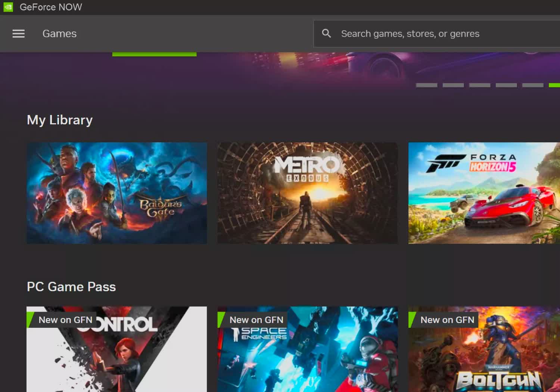The width and height of the screenshot is (560, 392).
Task: Go to third hero carousel slide indicator
Action: 480,85
